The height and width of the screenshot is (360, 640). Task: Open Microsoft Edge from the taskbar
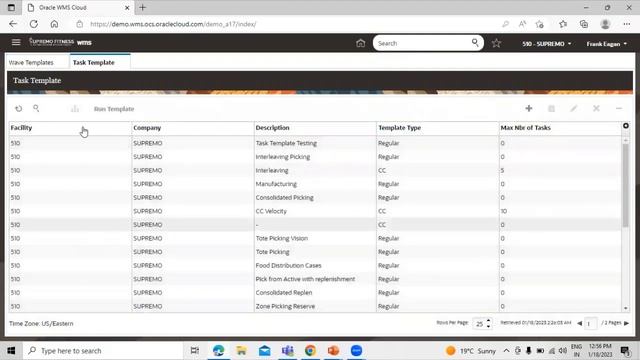(x=218, y=351)
